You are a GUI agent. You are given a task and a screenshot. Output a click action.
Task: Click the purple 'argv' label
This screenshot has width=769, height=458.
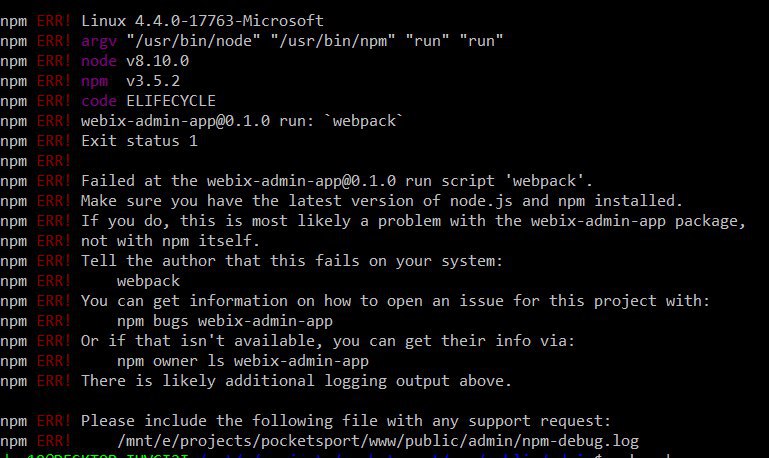99,41
